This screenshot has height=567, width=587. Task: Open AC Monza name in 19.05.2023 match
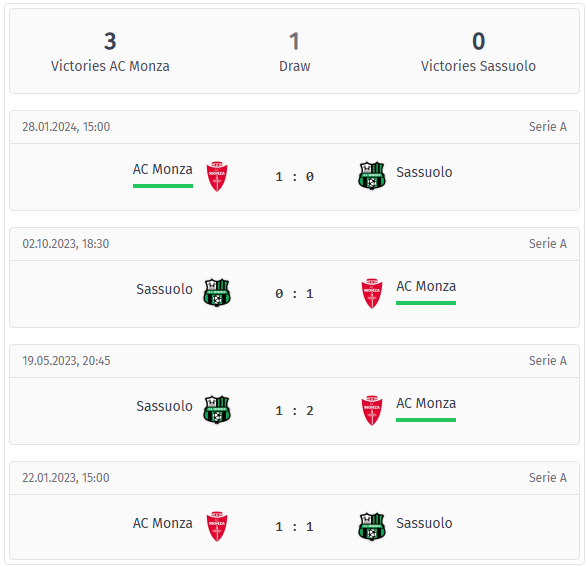(x=426, y=403)
